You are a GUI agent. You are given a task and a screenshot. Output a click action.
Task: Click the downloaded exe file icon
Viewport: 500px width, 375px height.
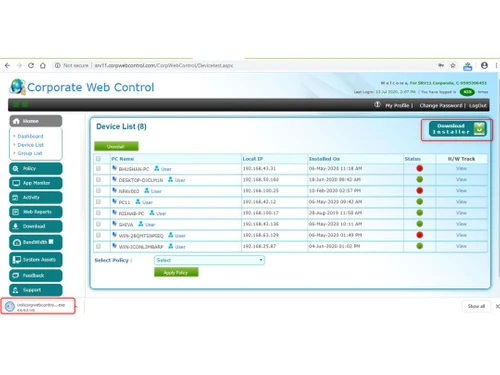[10, 306]
